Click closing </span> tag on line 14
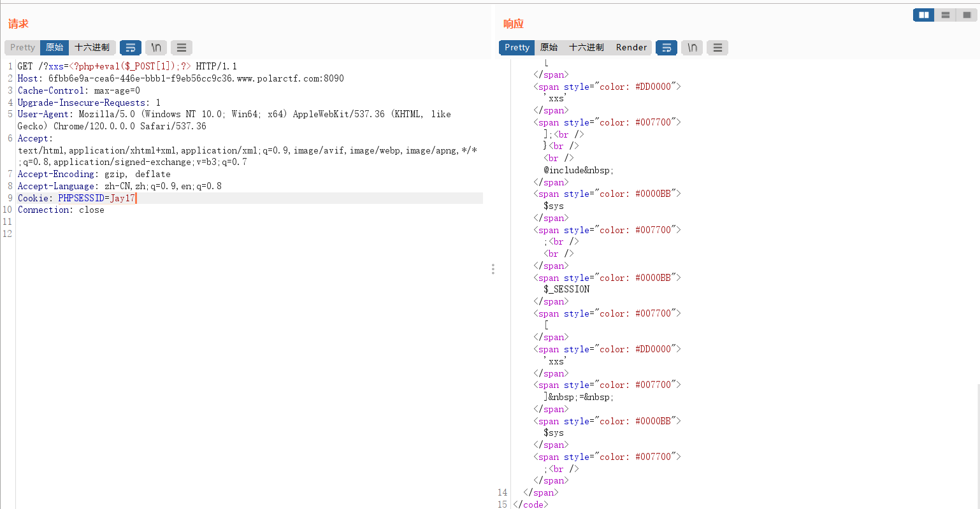 click(x=541, y=492)
